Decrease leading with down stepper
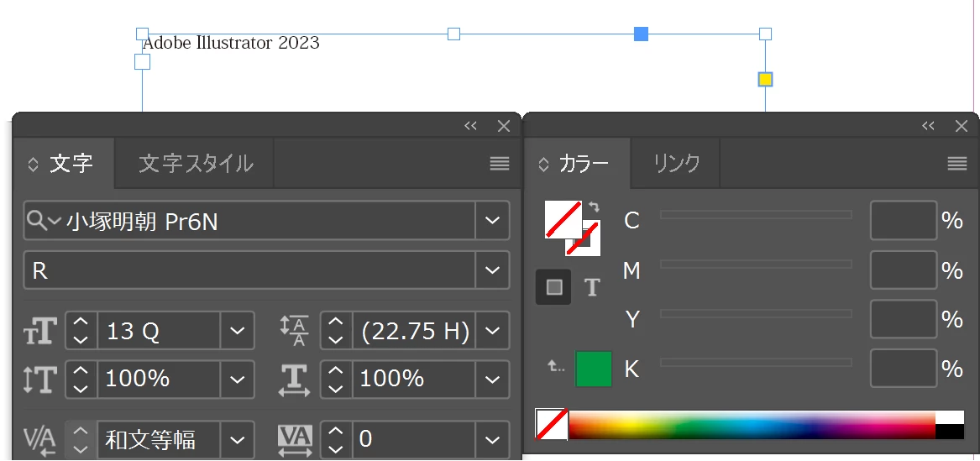This screenshot has height=461, width=980. [x=336, y=339]
